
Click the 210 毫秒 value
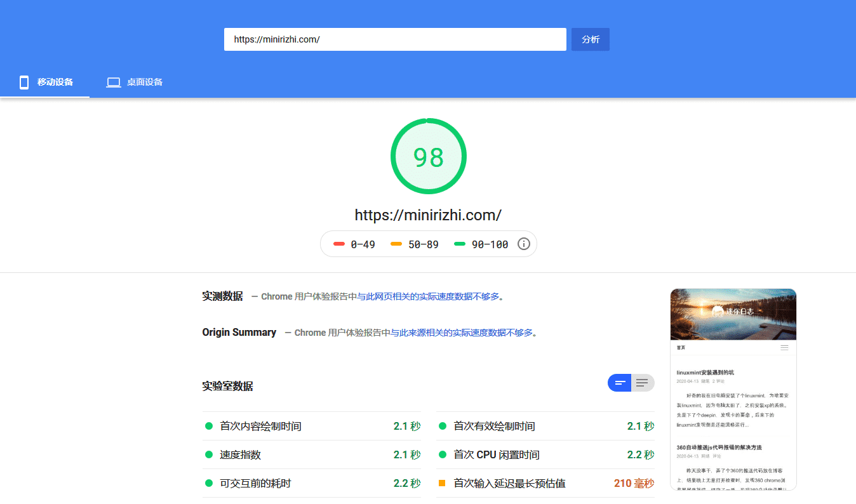click(x=634, y=483)
